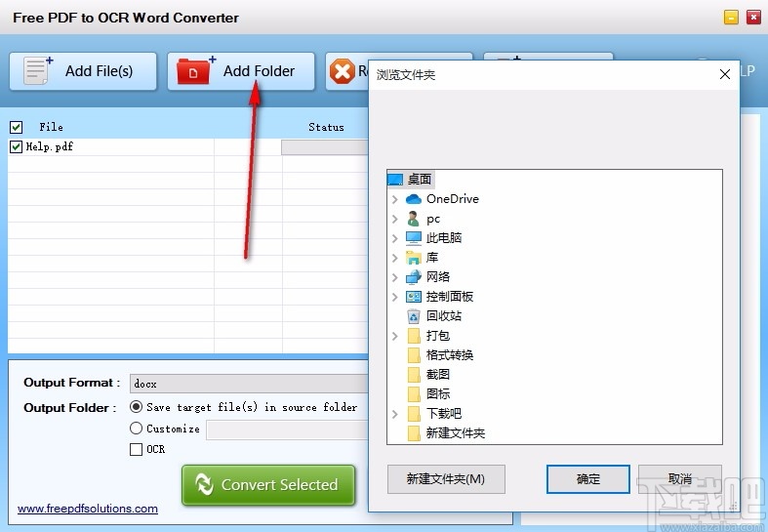Close the 浏览文件夹 dialog
Image resolution: width=768 pixels, height=532 pixels.
[725, 74]
